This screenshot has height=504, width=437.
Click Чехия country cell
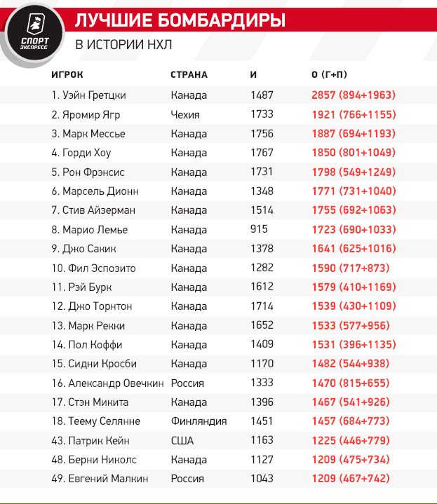[x=185, y=114]
